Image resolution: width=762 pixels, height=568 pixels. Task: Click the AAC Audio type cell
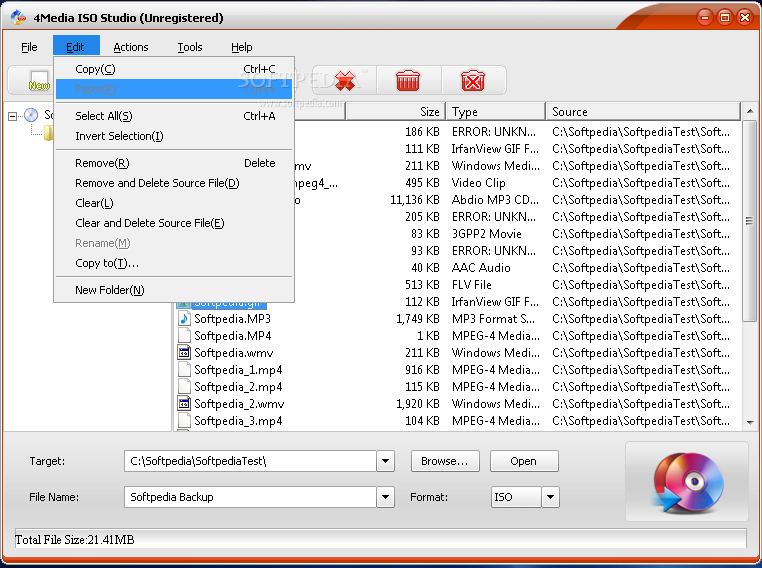481,268
